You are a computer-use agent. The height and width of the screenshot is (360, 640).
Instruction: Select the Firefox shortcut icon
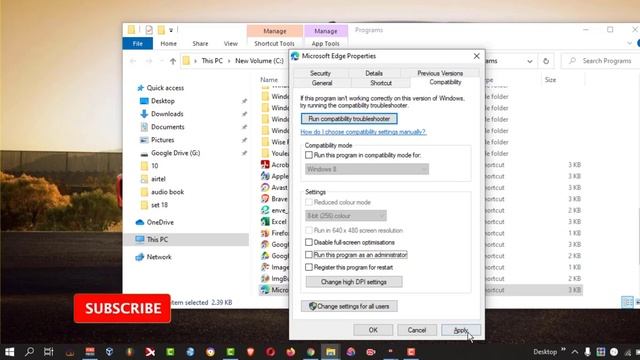[x=265, y=233]
